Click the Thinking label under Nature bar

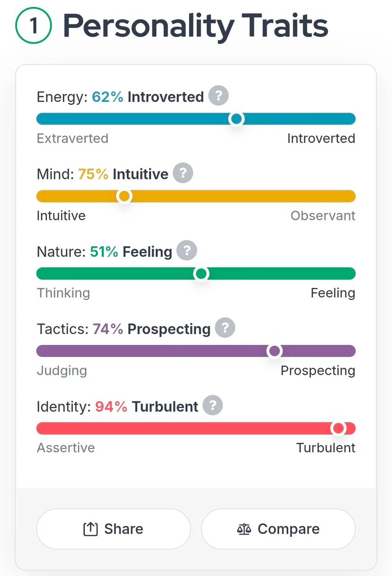tap(63, 293)
